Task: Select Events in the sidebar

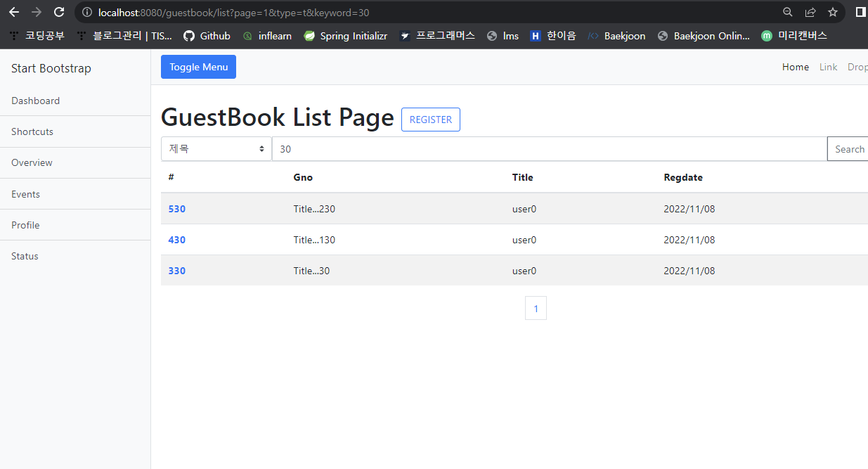Action: click(x=75, y=194)
